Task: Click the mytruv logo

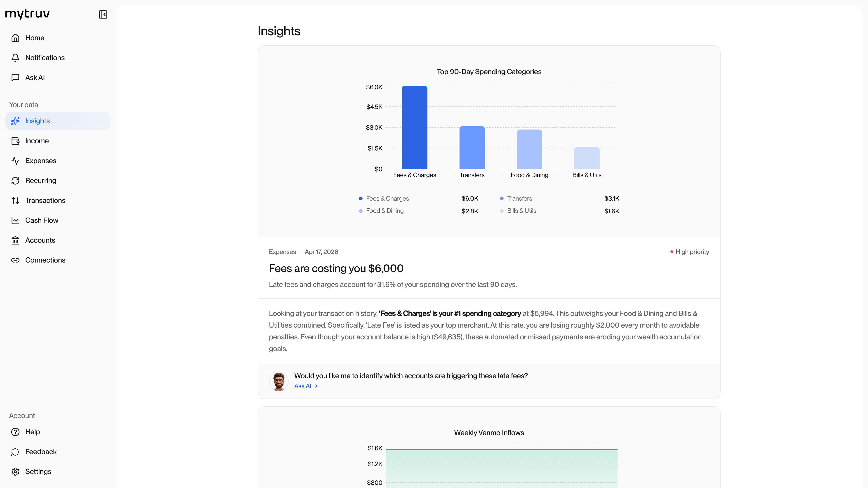Action: (28, 14)
